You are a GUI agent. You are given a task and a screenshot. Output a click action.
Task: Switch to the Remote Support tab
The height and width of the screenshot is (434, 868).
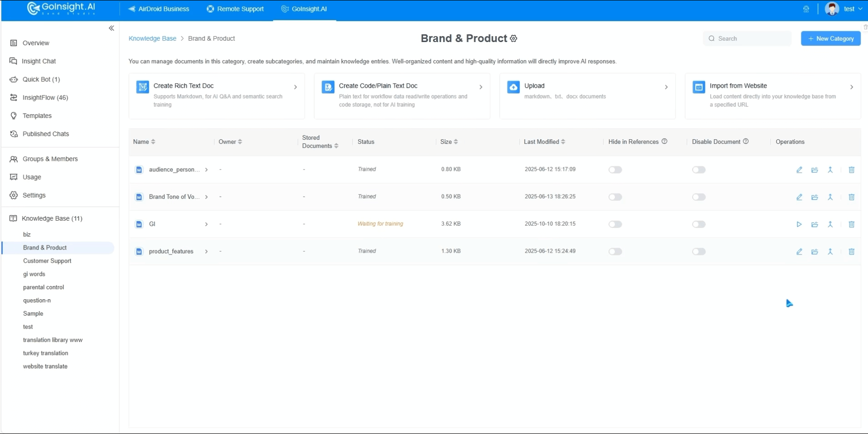235,9
